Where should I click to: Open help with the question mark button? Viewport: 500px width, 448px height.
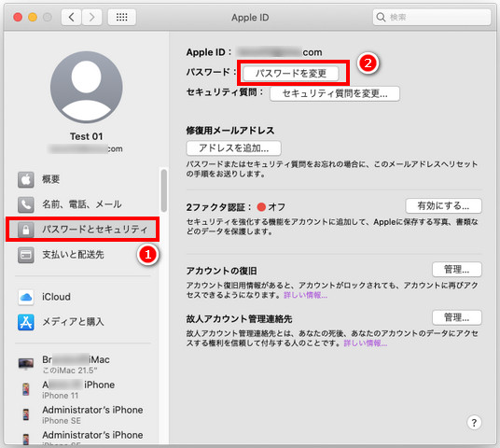coord(474,423)
